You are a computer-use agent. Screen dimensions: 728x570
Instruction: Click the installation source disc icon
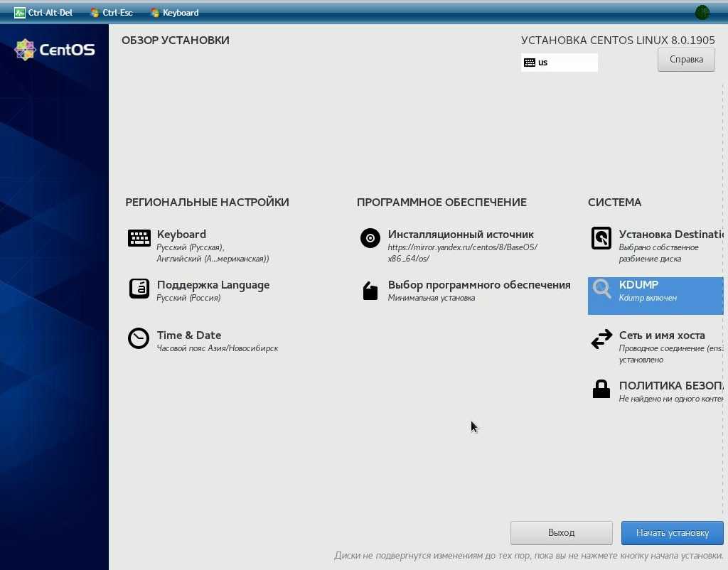coord(370,238)
